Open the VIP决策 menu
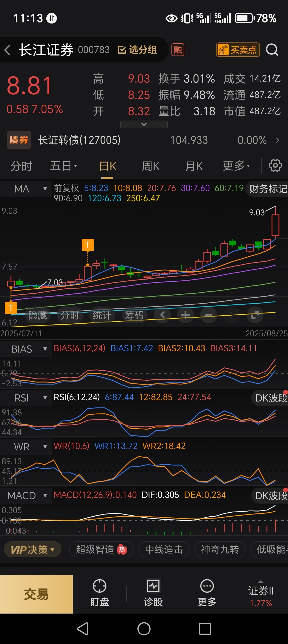 point(33,549)
